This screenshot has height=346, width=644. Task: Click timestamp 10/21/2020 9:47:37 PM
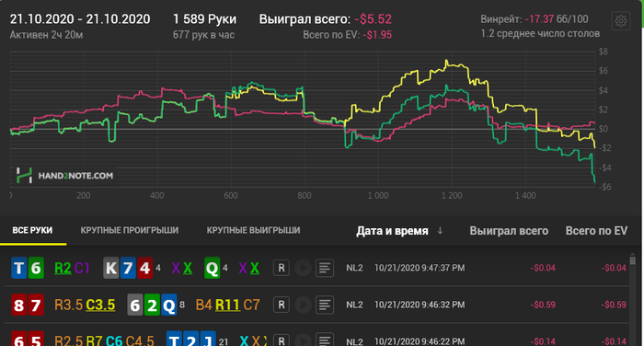point(420,268)
